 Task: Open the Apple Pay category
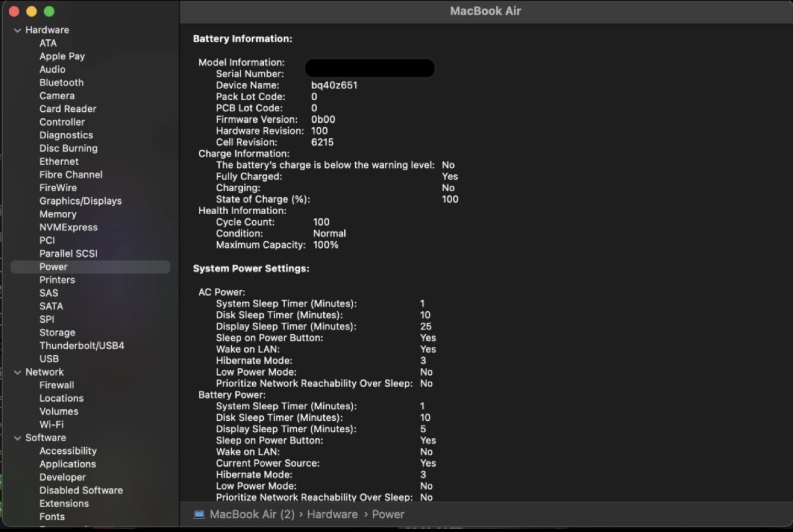[62, 56]
